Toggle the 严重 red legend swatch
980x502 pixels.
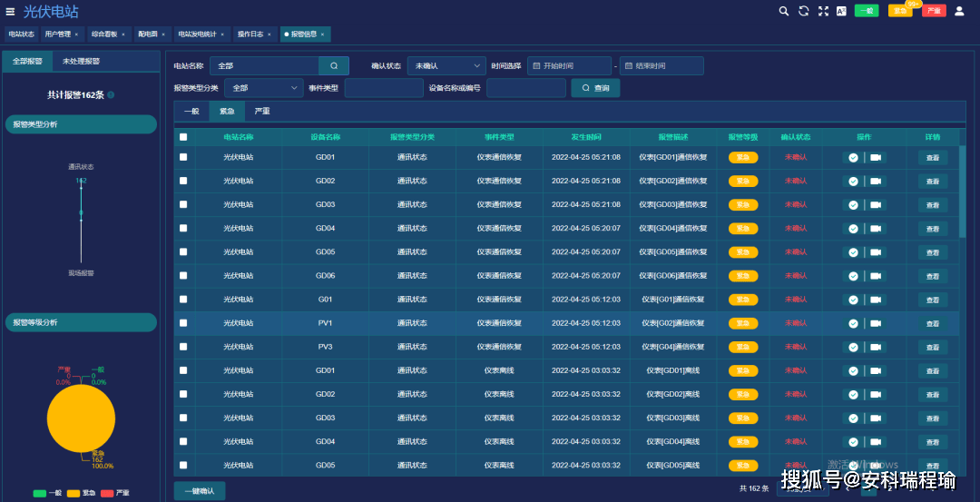(107, 493)
